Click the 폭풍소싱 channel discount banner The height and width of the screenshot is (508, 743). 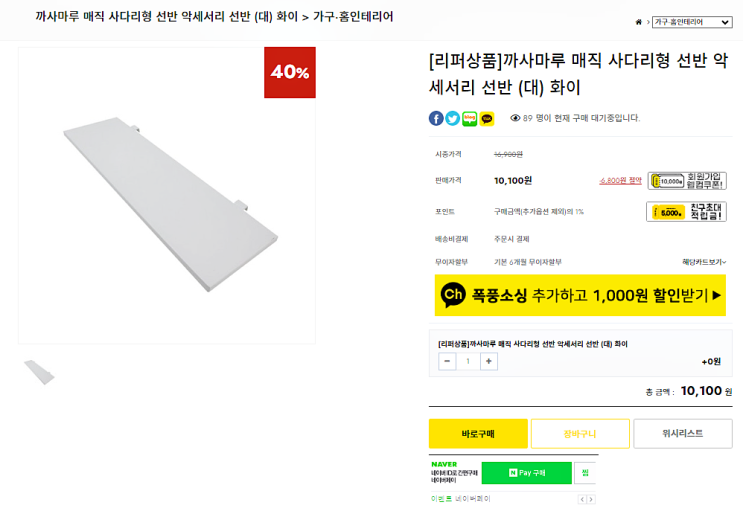[x=580, y=295]
